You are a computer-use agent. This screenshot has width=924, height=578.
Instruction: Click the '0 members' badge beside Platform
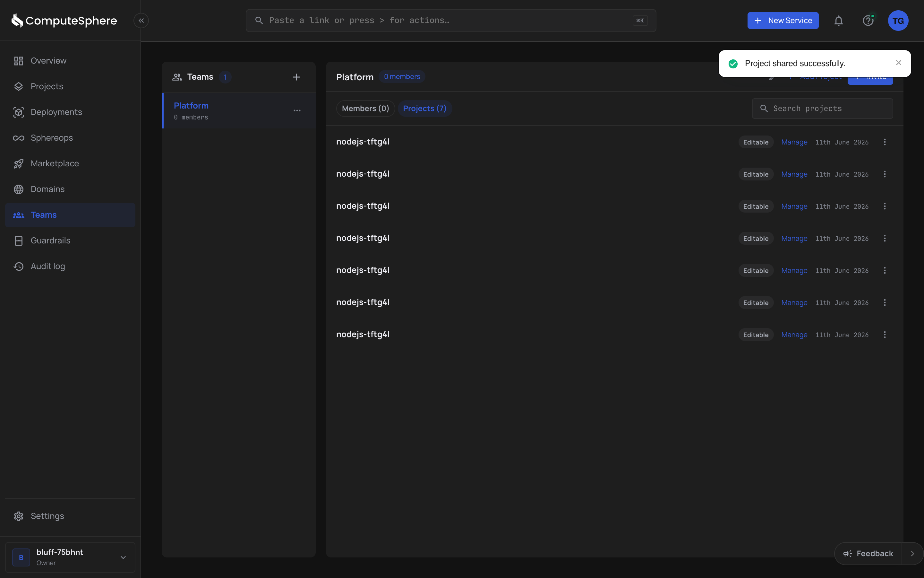[402, 77]
